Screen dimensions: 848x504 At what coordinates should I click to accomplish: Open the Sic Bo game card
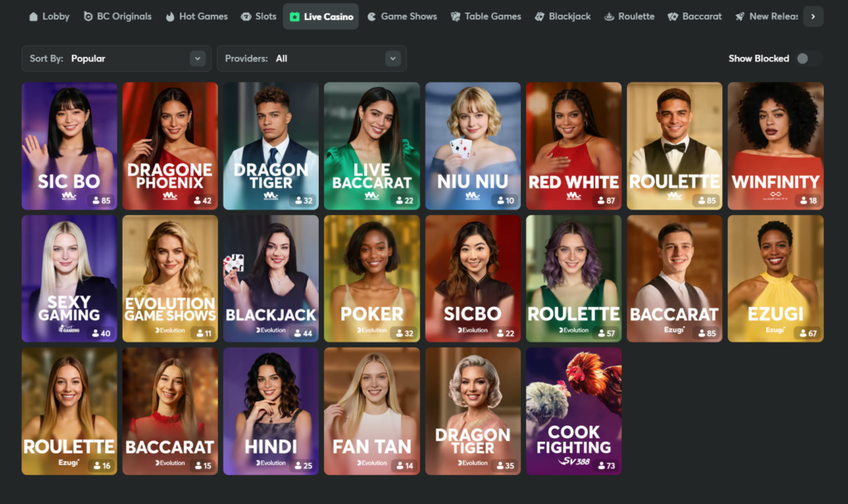pyautogui.click(x=70, y=146)
